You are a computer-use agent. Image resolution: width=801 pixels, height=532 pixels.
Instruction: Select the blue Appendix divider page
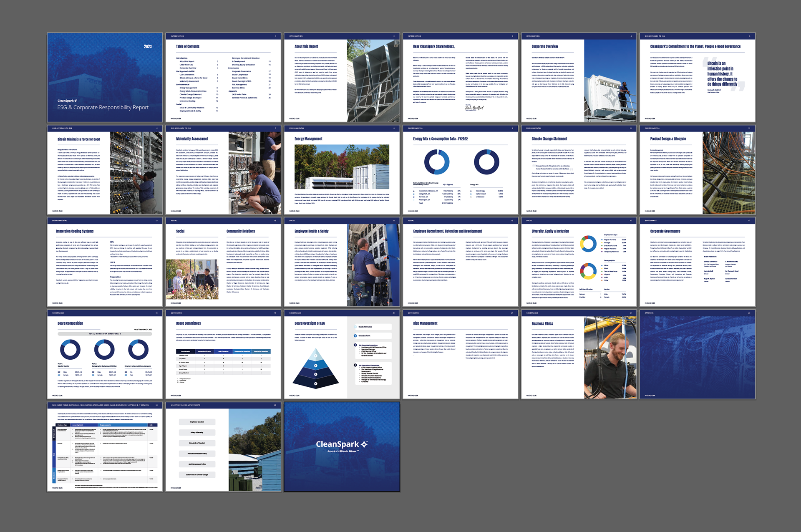(x=697, y=354)
